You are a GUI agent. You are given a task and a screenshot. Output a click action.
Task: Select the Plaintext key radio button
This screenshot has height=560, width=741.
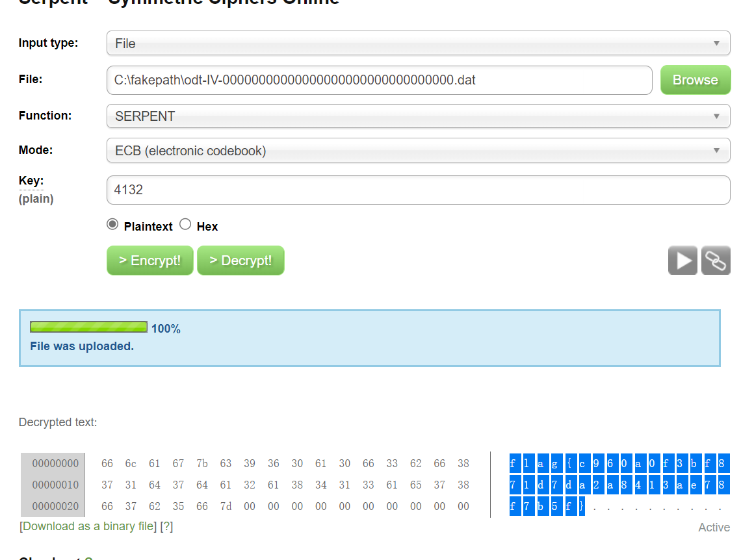112,224
